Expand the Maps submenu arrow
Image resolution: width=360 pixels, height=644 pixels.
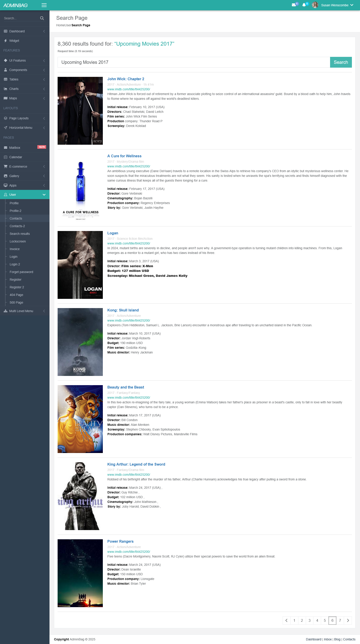[44, 98]
